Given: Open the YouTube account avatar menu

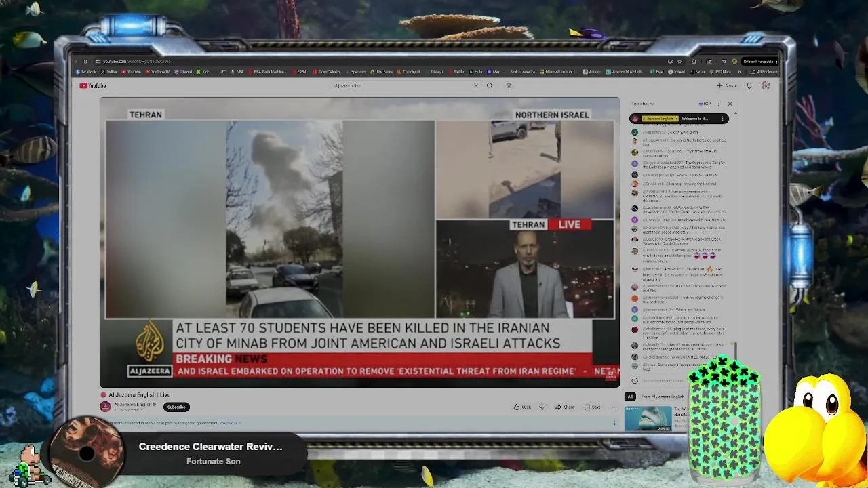Looking at the screenshot, I should coord(766,85).
